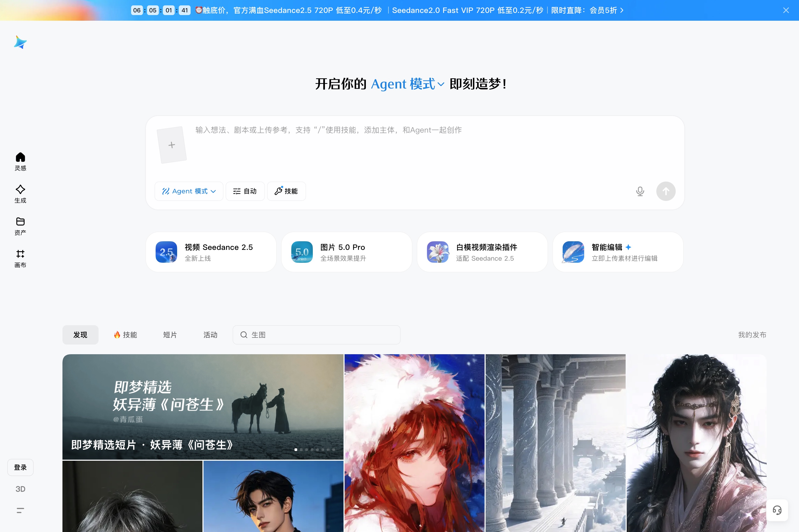
Task: Switch to the 短片 tab
Action: [x=170, y=335]
